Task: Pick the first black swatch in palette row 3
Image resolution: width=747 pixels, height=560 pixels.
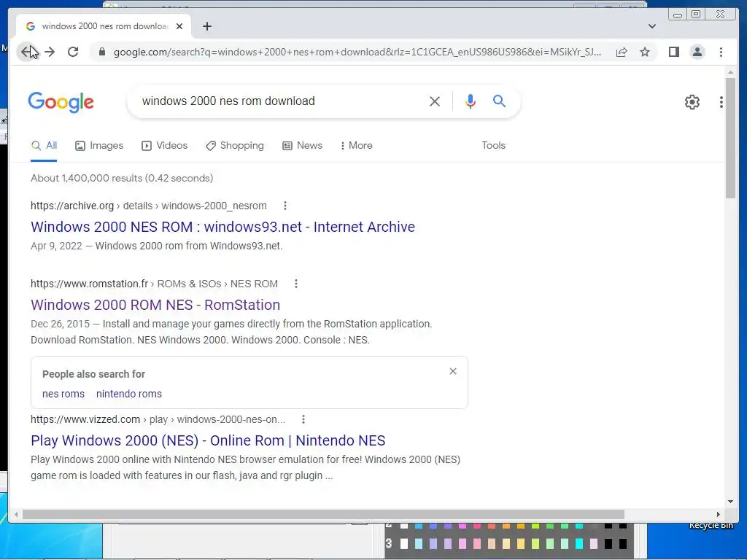Action: pos(608,544)
